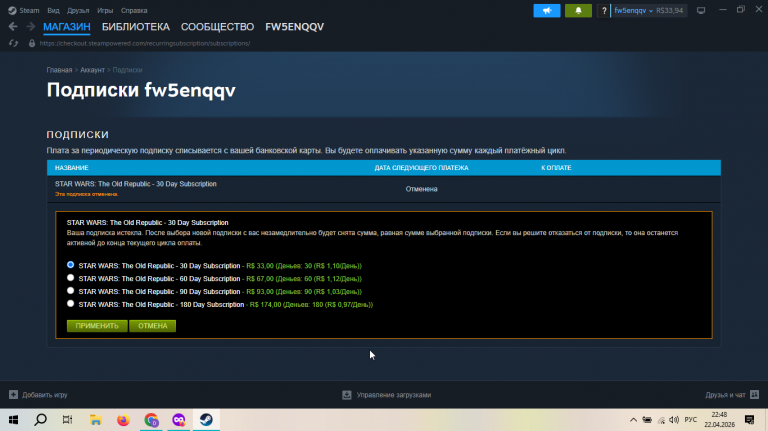Click the ДАТА СЛЕДУЮЩЕГО ПЛАТЕЖА column header
Screen dimensions: 768x431
point(421,168)
